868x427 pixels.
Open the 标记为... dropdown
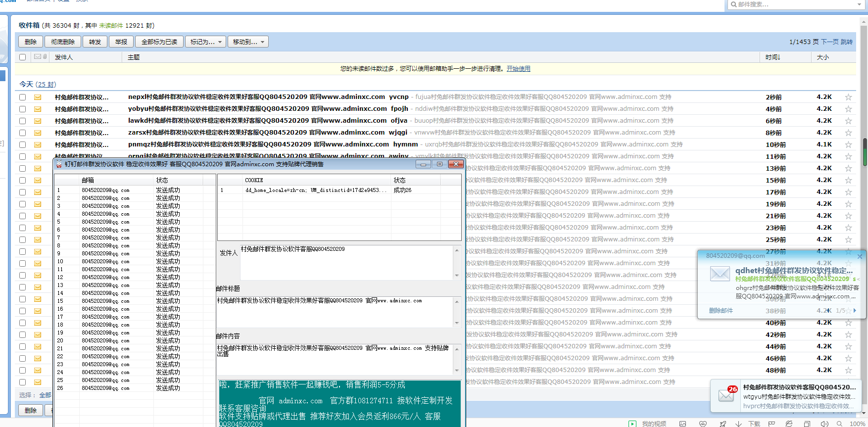[x=206, y=42]
